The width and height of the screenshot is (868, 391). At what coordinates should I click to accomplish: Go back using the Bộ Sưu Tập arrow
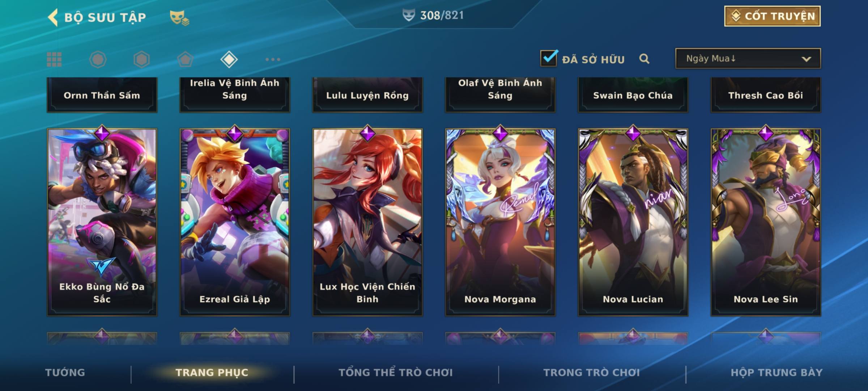[x=53, y=17]
